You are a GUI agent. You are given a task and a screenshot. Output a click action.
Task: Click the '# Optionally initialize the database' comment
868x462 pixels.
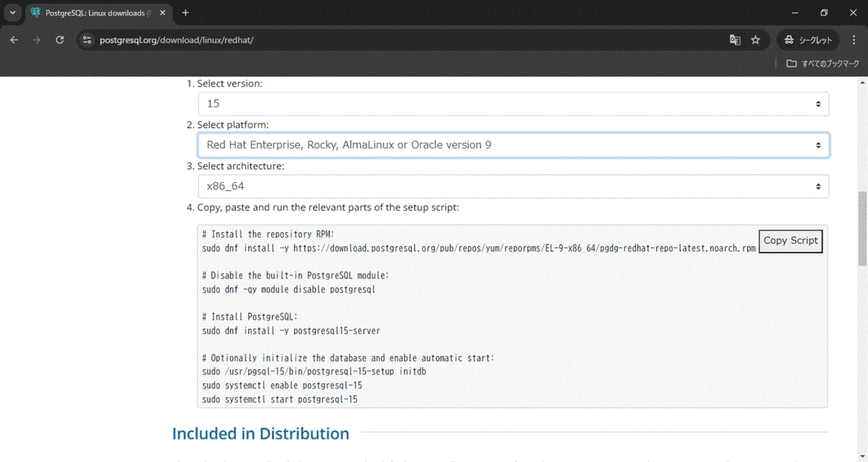348,358
